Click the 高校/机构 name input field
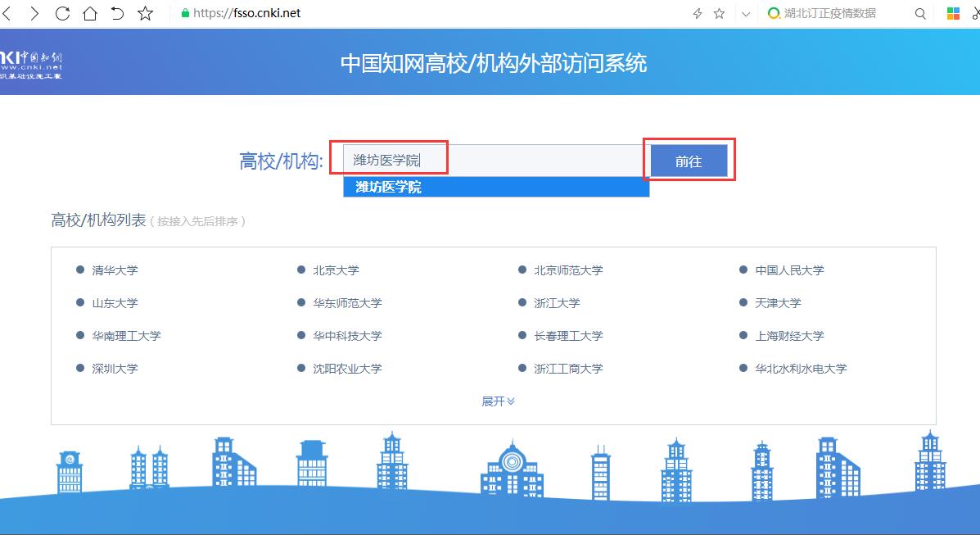 pyautogui.click(x=491, y=161)
